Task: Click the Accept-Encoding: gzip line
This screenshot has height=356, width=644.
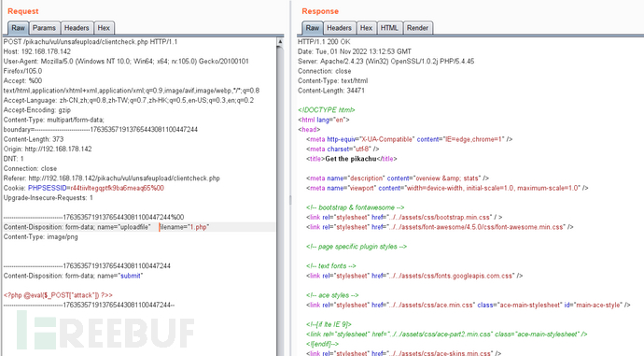Action: 37,110
